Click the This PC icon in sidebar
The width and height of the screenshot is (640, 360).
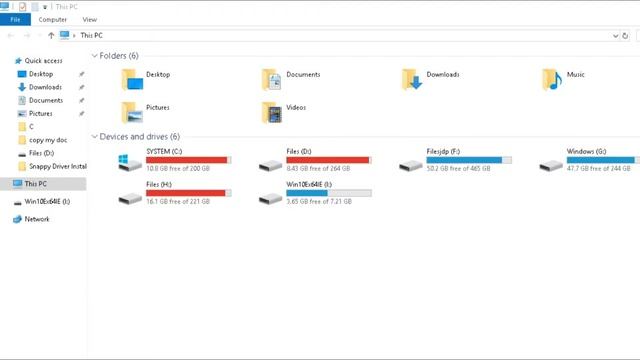17,184
